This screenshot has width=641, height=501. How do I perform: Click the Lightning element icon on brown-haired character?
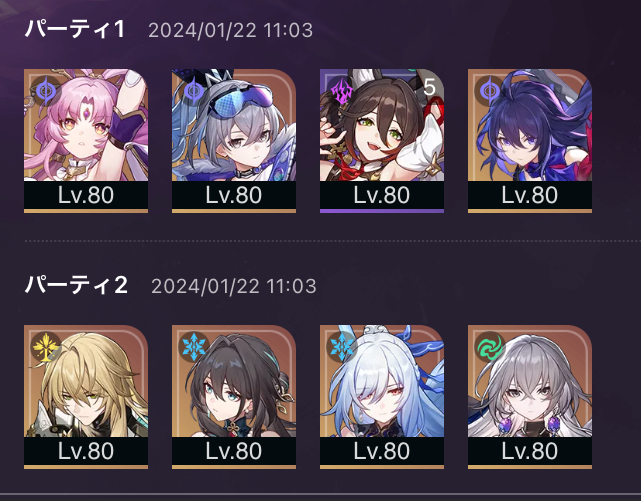click(x=341, y=90)
